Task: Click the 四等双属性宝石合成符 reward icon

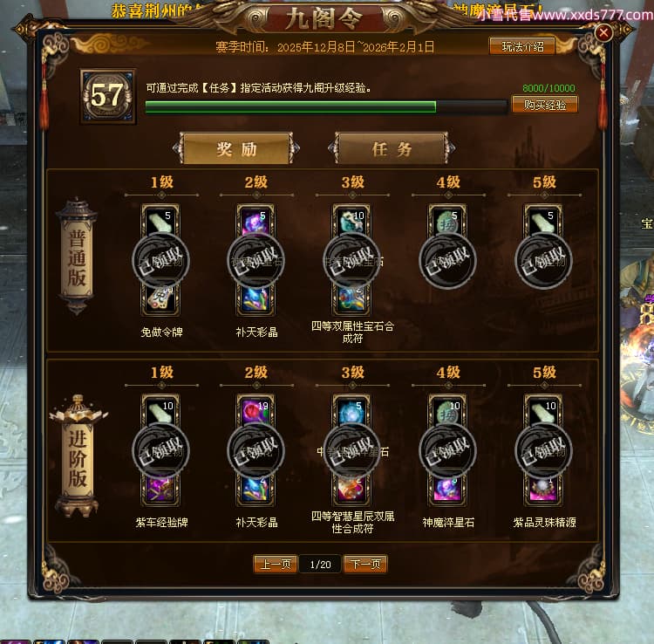Action: [x=351, y=299]
